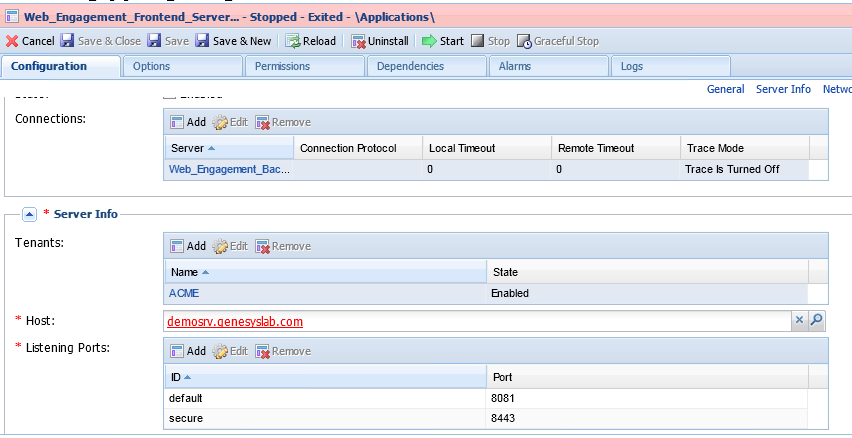Switch to the Alarms tab
Image resolution: width=852 pixels, height=438 pixels.
coord(549,66)
